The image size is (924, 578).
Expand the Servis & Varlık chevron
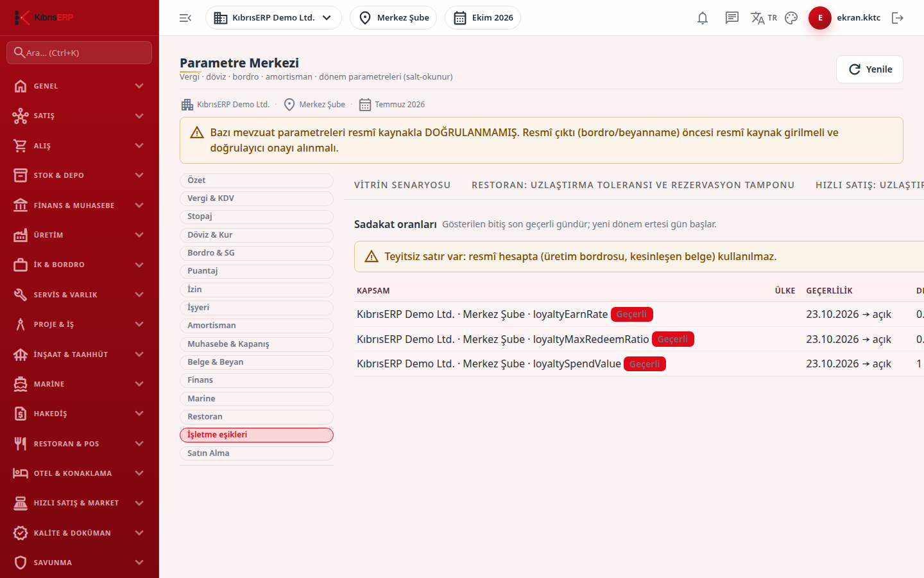[x=139, y=295]
